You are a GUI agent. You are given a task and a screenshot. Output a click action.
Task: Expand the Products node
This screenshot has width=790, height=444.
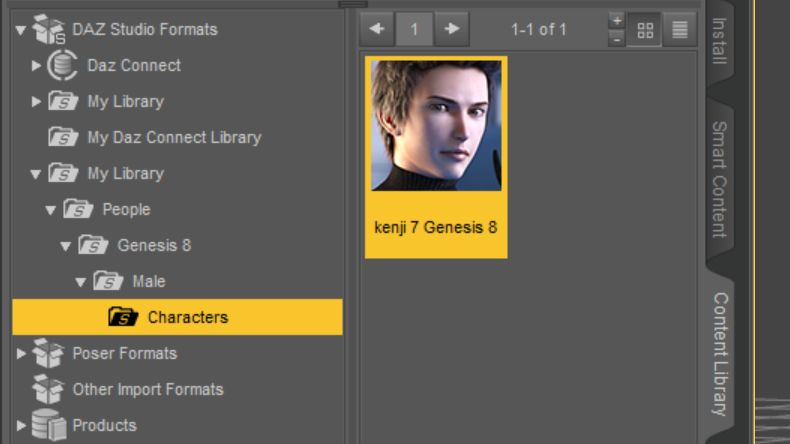[x=21, y=425]
